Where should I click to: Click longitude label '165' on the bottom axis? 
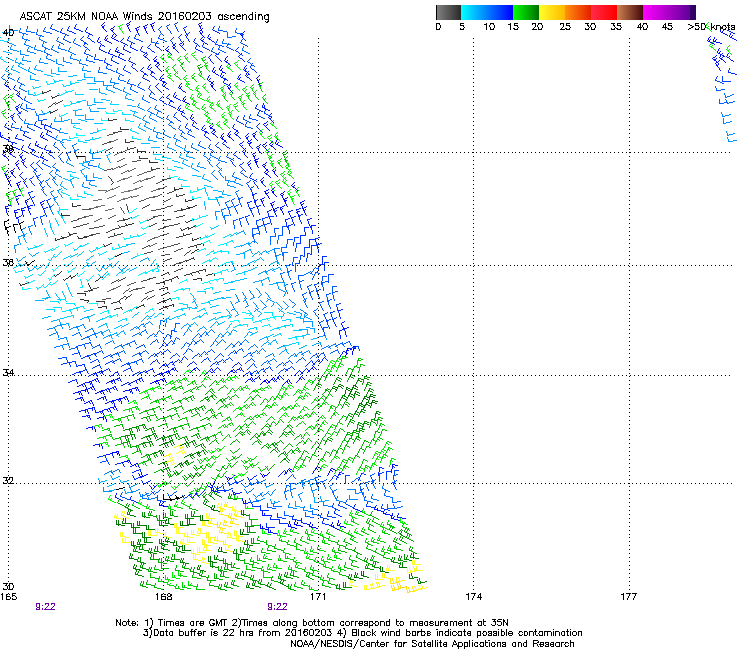(x=8, y=597)
